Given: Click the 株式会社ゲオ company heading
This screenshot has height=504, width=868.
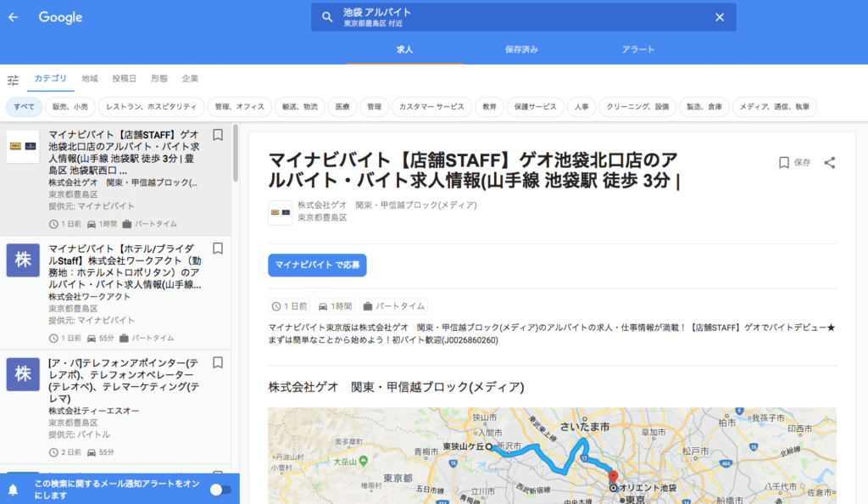Looking at the screenshot, I should pos(397,387).
